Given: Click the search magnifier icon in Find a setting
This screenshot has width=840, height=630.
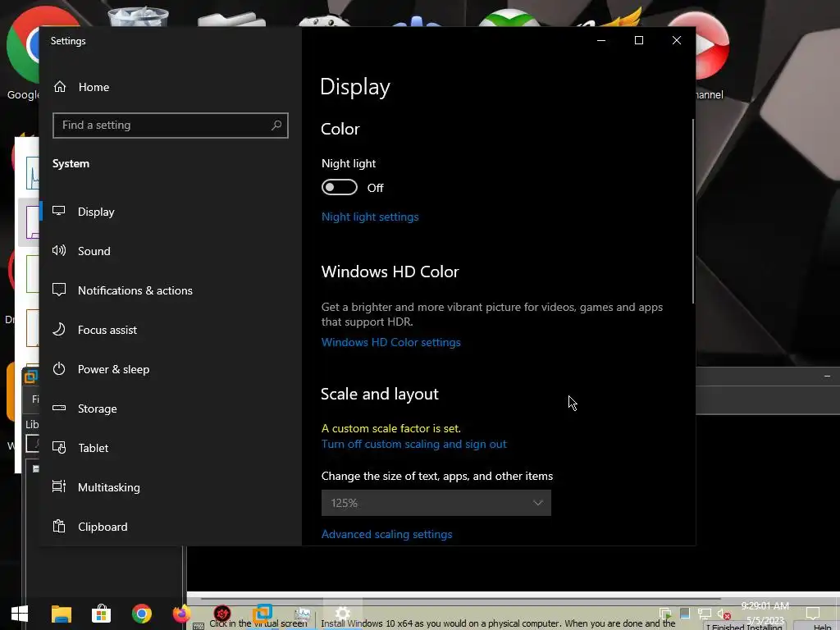Looking at the screenshot, I should point(276,126).
